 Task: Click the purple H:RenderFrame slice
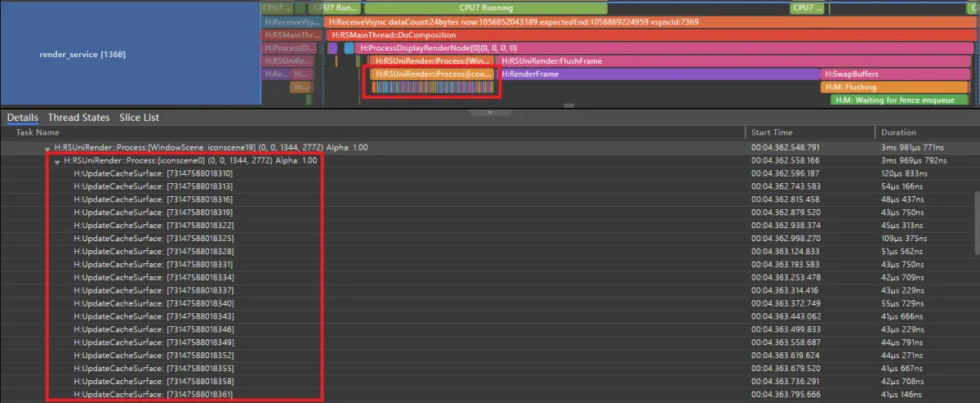659,74
